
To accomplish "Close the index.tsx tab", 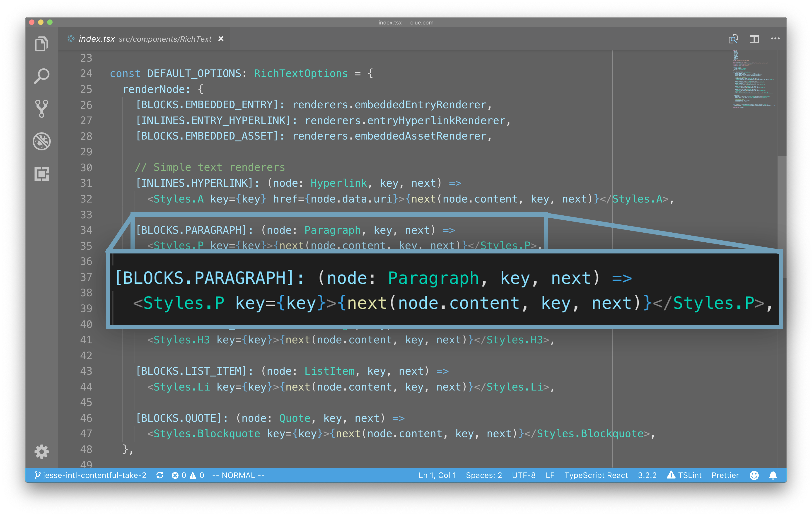I will 221,39.
